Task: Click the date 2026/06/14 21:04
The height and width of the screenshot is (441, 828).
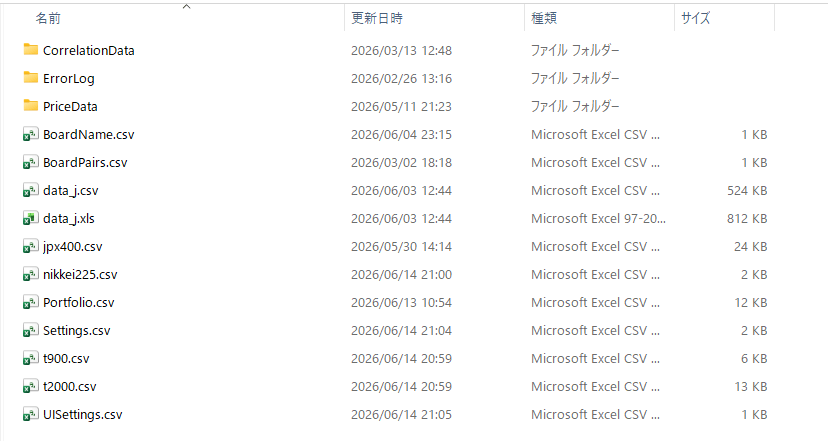Action: click(x=401, y=331)
